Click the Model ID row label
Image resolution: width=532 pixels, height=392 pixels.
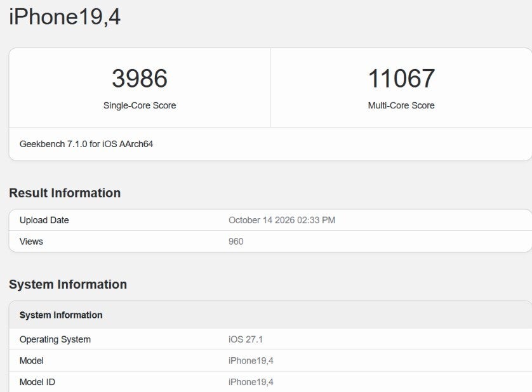click(37, 382)
